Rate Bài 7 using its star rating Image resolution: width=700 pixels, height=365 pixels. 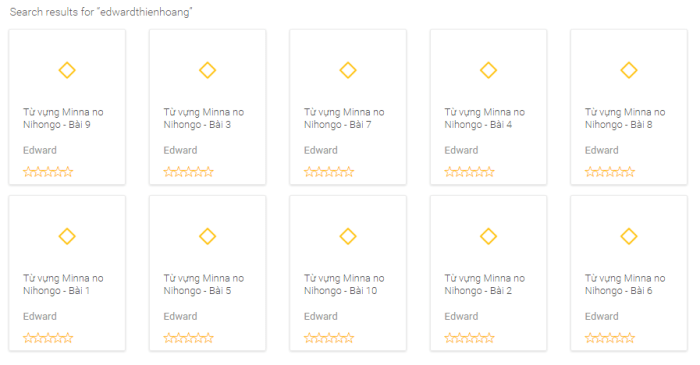tap(329, 172)
